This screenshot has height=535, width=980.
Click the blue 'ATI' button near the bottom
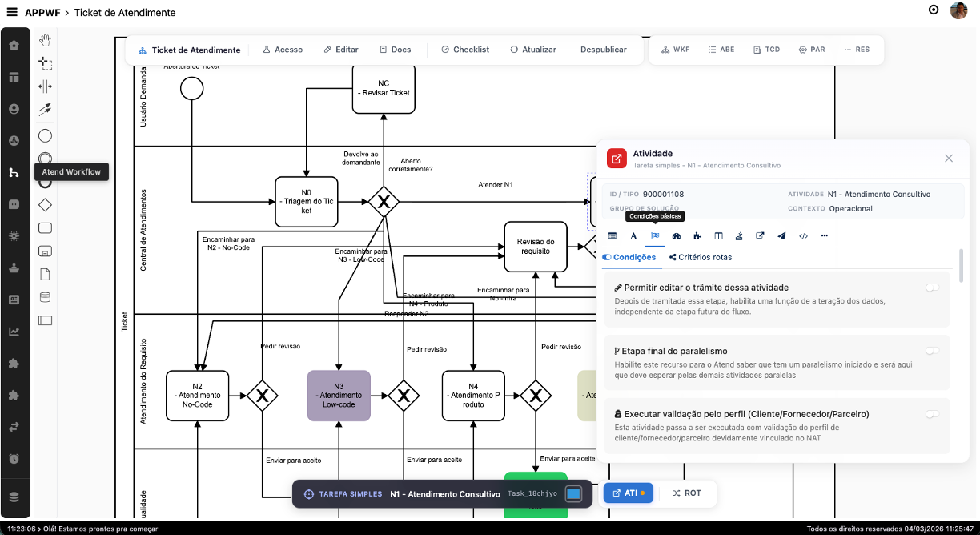628,493
